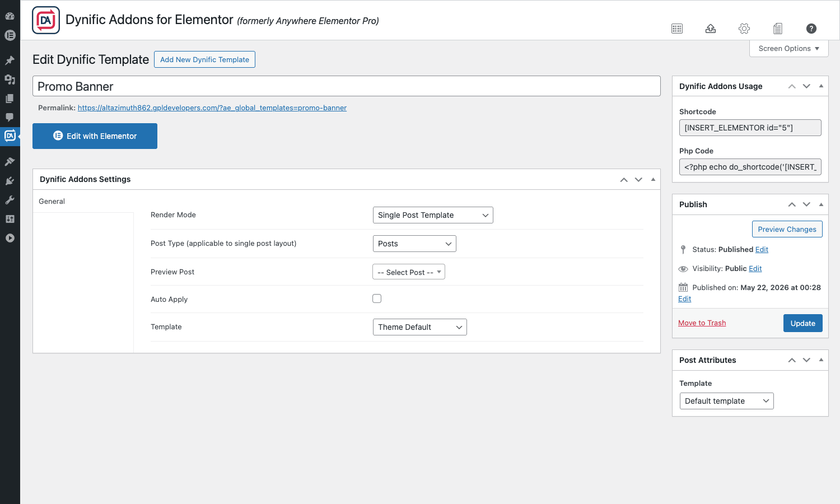This screenshot has height=504, width=840.
Task: Open the Default template dropdown in Post Attributes
Action: (x=727, y=401)
